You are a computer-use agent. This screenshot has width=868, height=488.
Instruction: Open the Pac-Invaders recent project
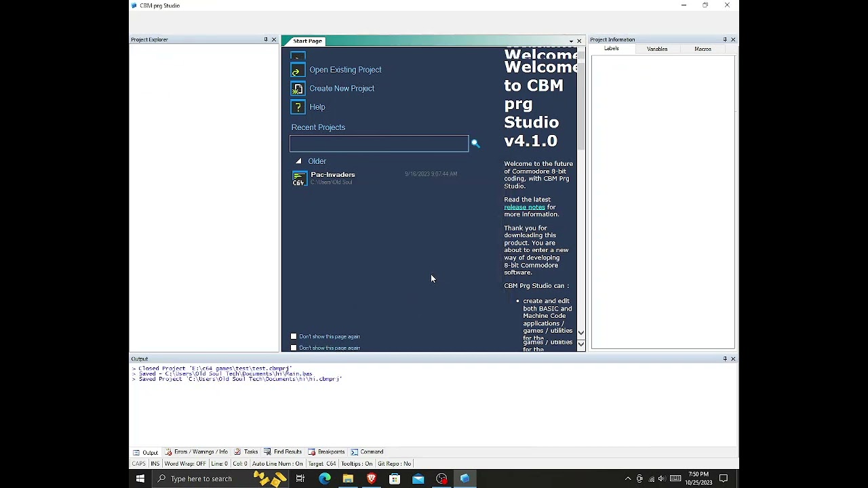333,175
